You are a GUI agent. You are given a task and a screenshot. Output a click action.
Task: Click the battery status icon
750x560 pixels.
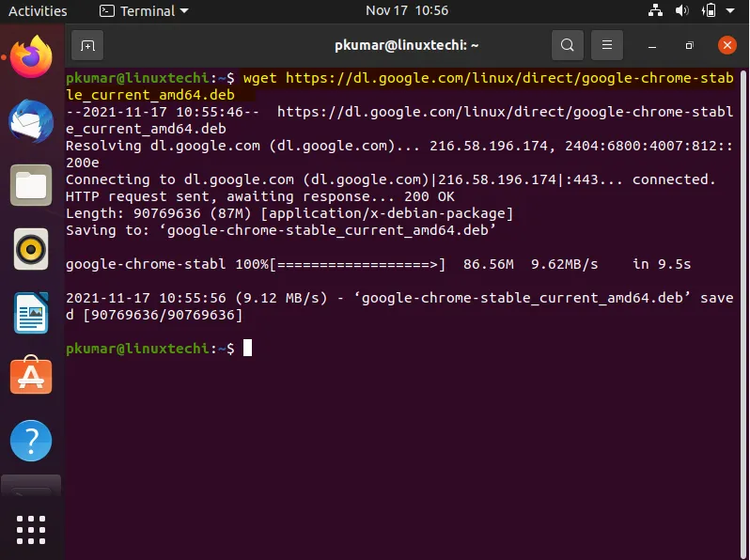tap(709, 10)
